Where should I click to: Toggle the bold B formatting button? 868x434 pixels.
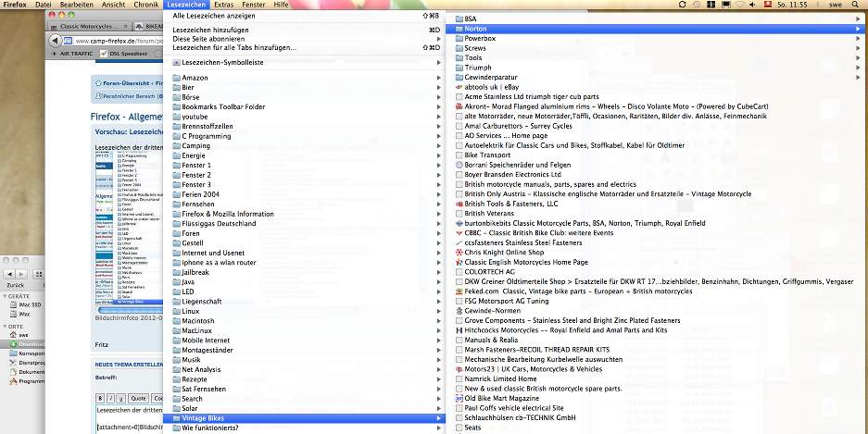pyautogui.click(x=102, y=398)
